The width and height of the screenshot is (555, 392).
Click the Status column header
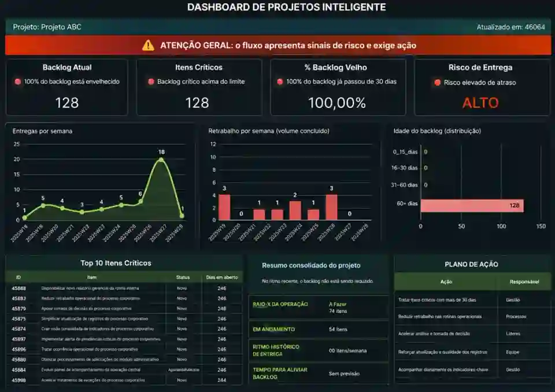[183, 278]
